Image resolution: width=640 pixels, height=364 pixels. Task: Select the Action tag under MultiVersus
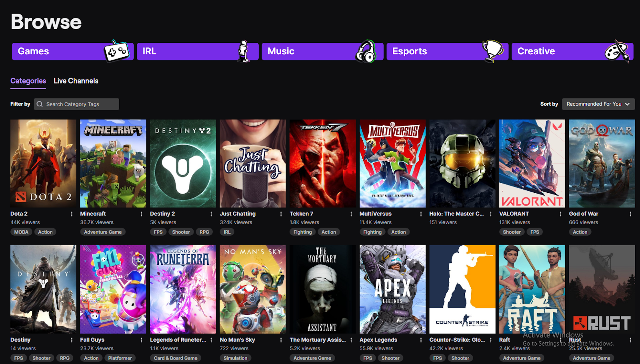pyautogui.click(x=398, y=232)
